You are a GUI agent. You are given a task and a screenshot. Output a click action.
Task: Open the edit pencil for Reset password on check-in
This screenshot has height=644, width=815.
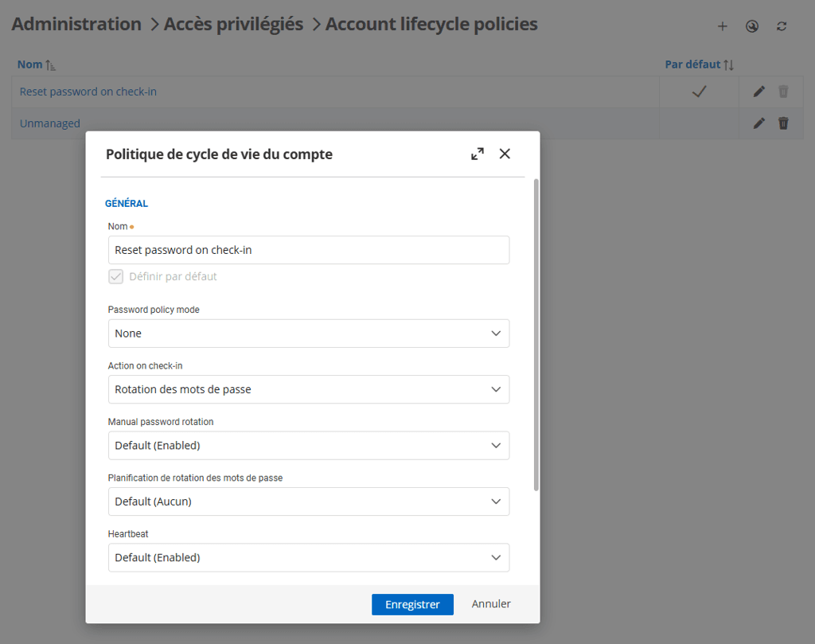758,91
